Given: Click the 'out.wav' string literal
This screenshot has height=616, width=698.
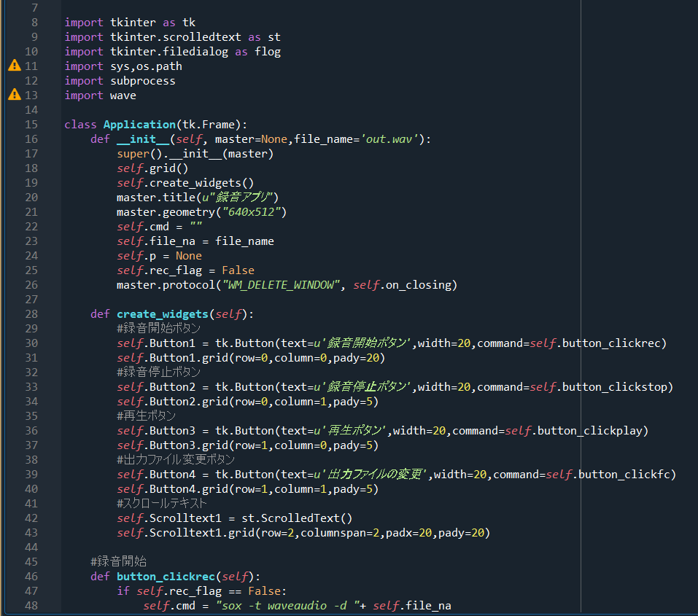Looking at the screenshot, I should pos(389,139).
